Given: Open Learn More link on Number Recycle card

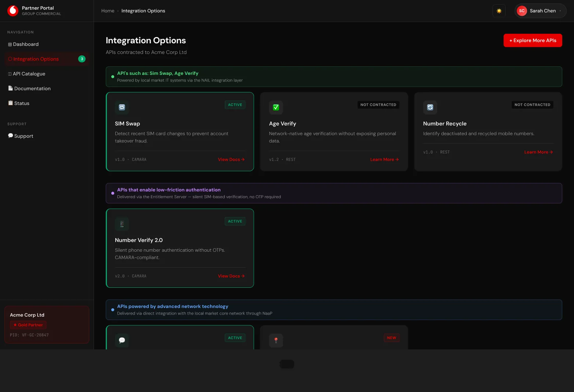Looking at the screenshot, I should point(539,152).
